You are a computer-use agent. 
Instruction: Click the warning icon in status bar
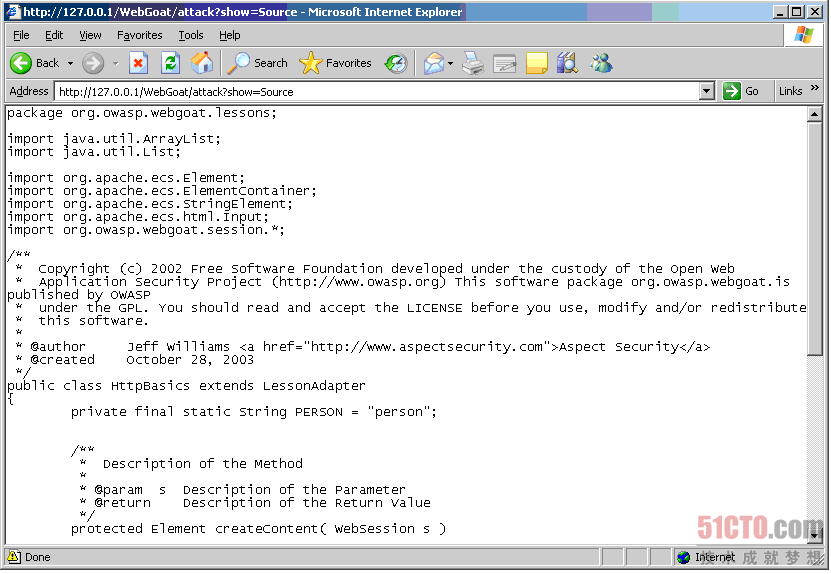(14, 557)
